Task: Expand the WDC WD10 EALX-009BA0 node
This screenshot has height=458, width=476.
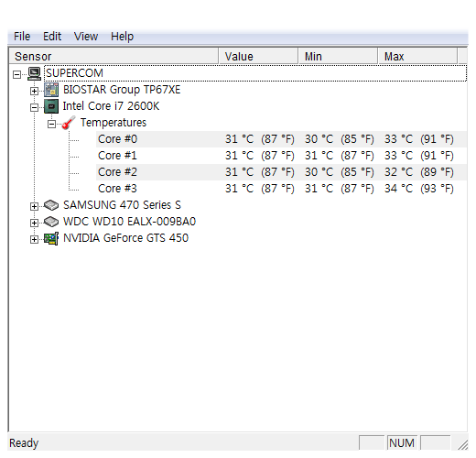Action: pyautogui.click(x=34, y=223)
